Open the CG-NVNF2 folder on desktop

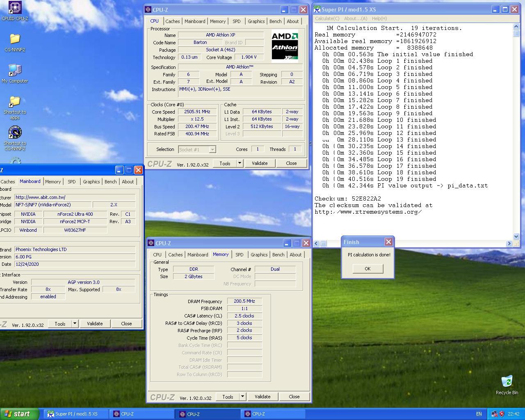(15, 42)
